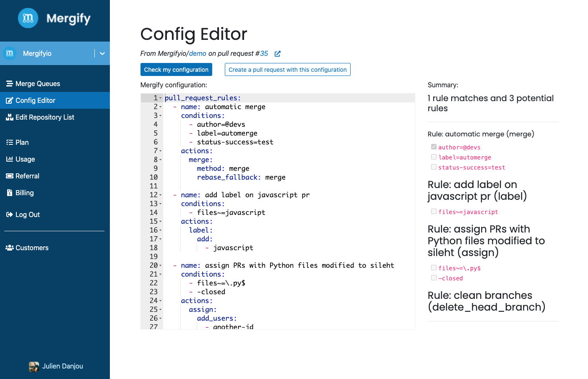
Task: Select the Mergifyio organization name
Action: click(37, 53)
